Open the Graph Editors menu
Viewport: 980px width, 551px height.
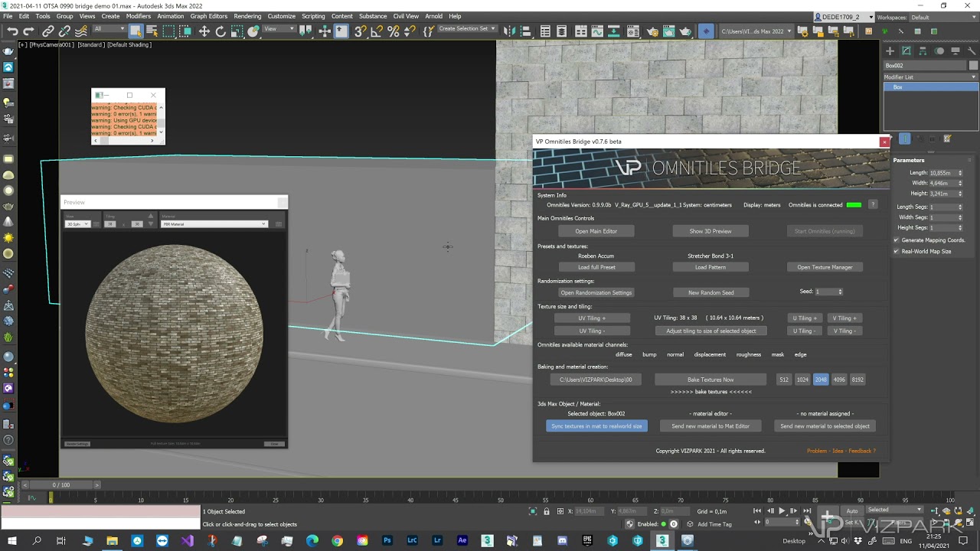click(209, 16)
